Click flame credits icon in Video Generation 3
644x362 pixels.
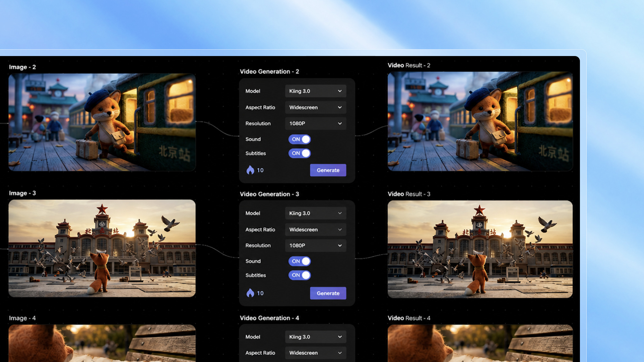click(250, 293)
